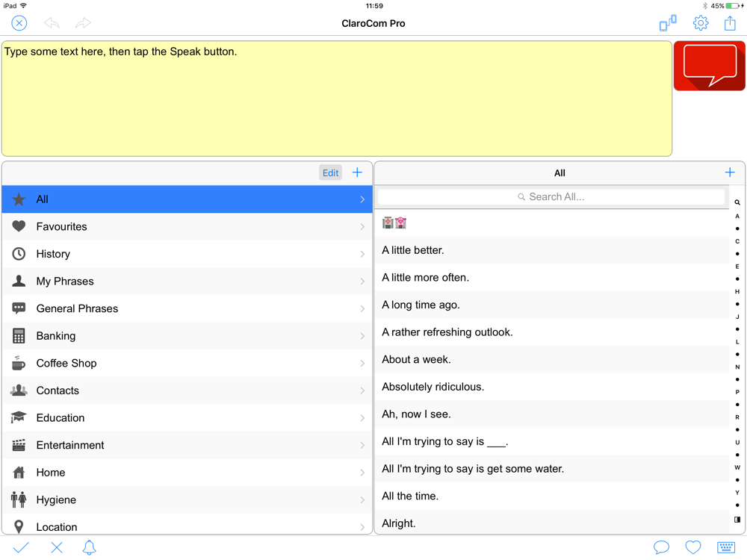Tap phrase "About a week."

tap(554, 359)
